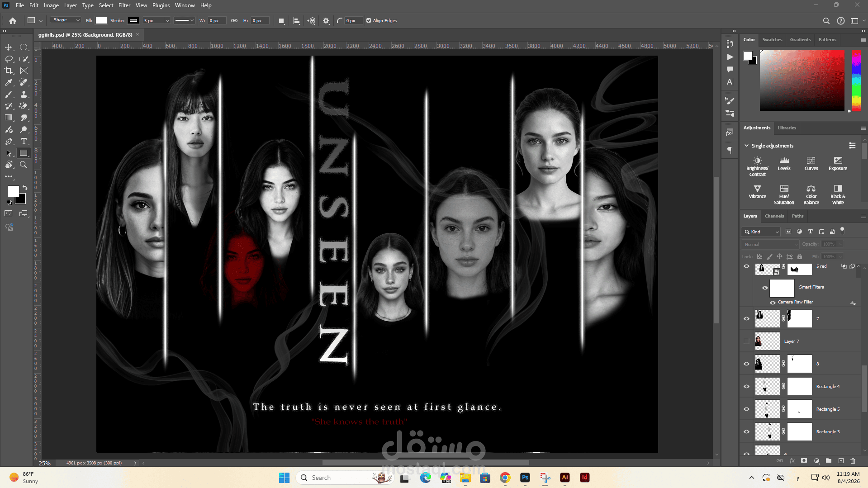Toggle the Align Edges checkbox

(369, 20)
